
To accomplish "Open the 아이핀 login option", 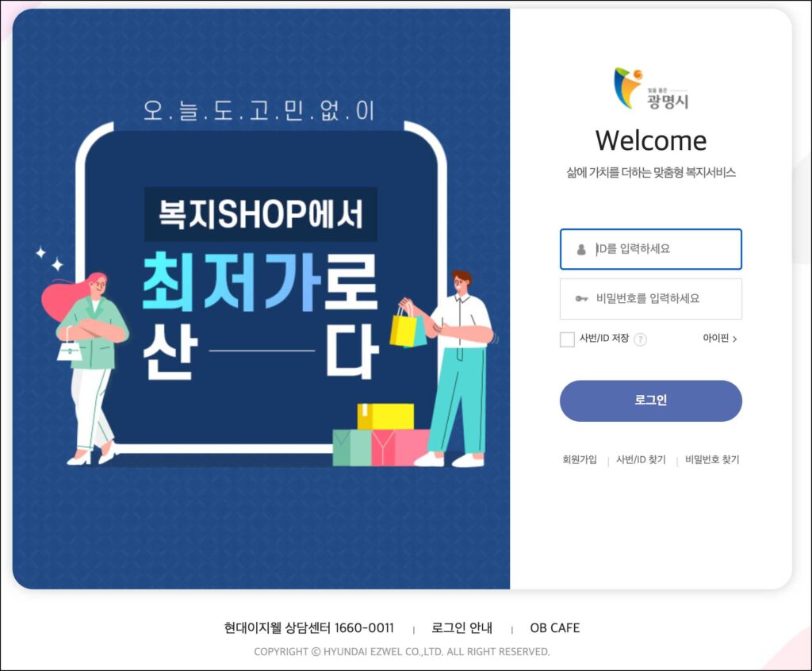I will point(720,339).
